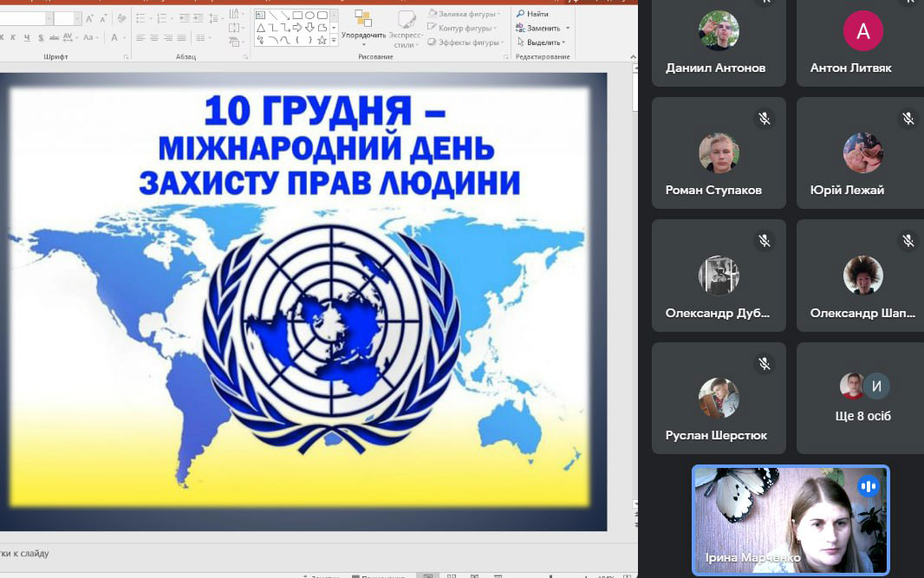Toggle bulleted list

click(x=140, y=18)
